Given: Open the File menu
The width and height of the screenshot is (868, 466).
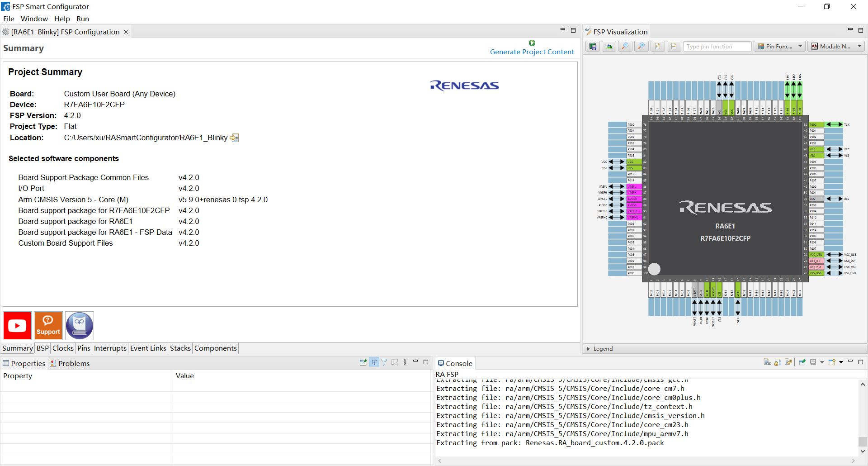Looking at the screenshot, I should click(x=9, y=19).
